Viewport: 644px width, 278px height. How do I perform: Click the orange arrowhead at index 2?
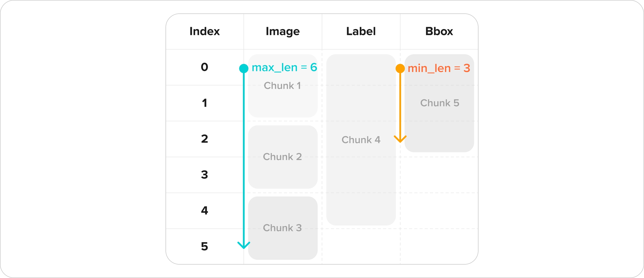point(400,139)
